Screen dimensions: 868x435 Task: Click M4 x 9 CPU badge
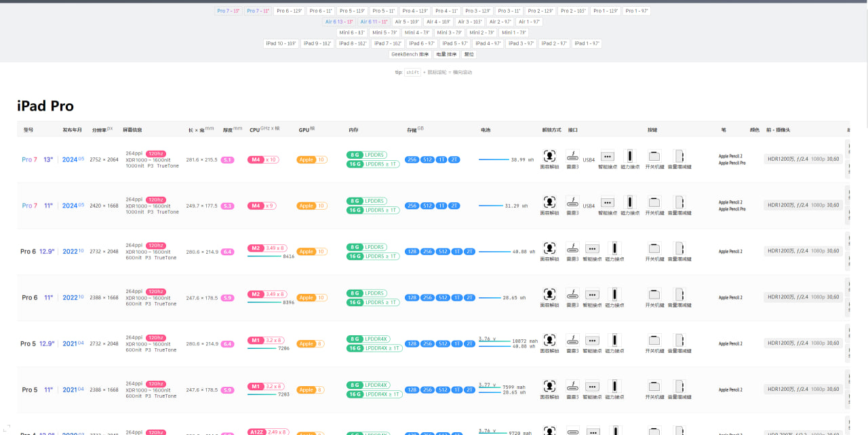(262, 206)
